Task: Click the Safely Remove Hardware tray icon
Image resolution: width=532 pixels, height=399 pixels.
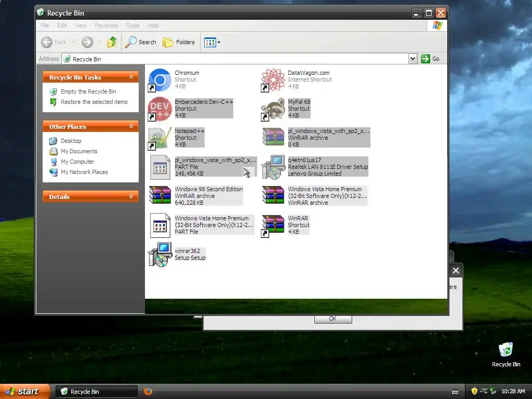Action: tap(493, 391)
